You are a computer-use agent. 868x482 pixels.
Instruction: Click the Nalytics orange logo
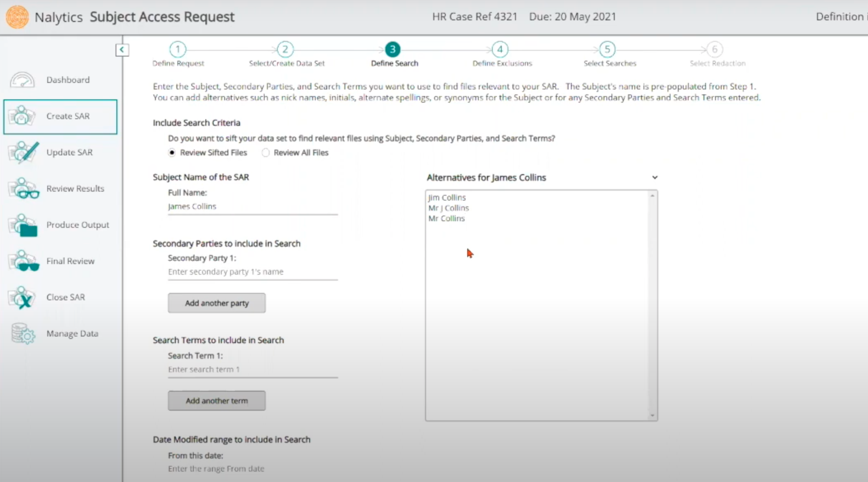(17, 17)
